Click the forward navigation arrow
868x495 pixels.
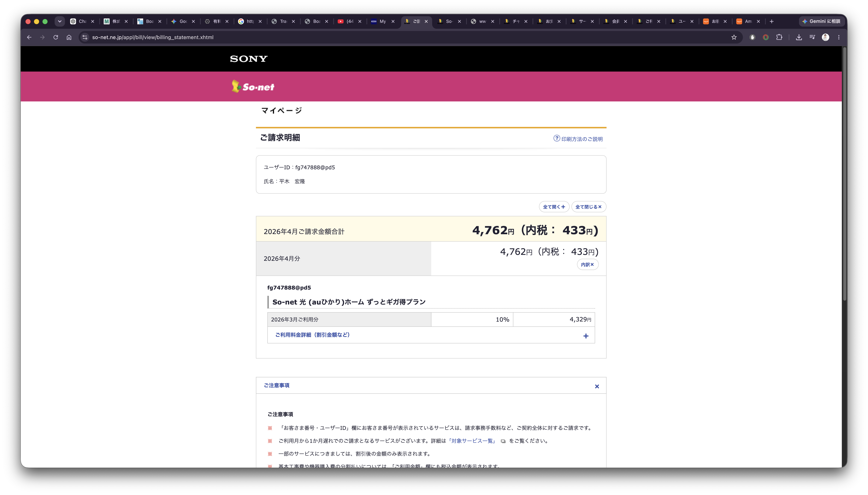(42, 37)
